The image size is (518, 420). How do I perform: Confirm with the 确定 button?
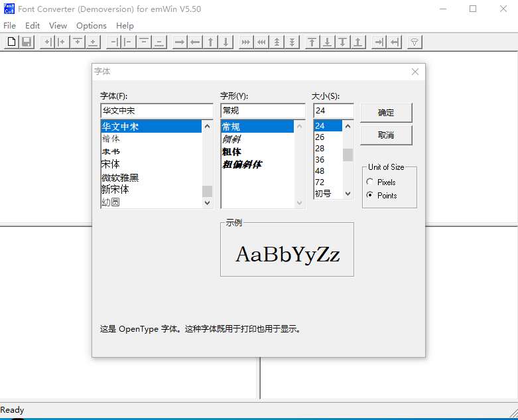click(x=386, y=113)
